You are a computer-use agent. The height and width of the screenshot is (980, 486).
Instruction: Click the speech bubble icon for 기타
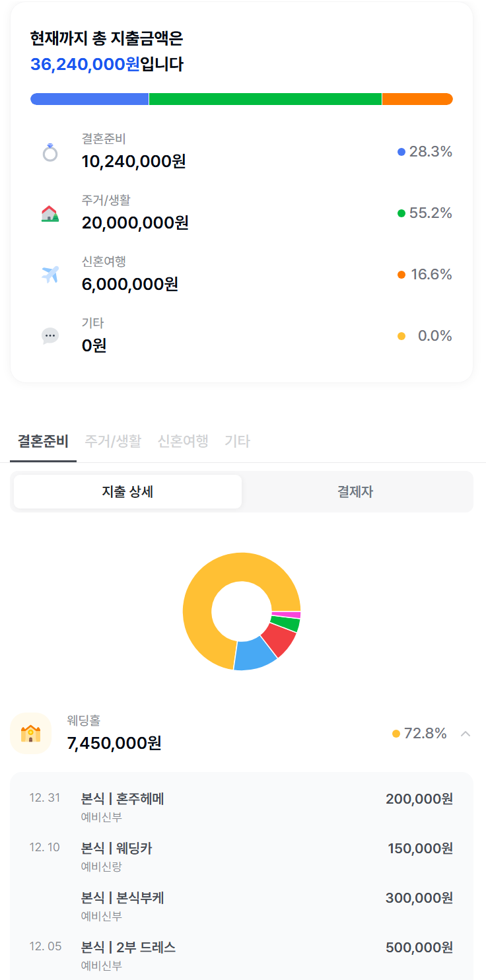[50, 336]
